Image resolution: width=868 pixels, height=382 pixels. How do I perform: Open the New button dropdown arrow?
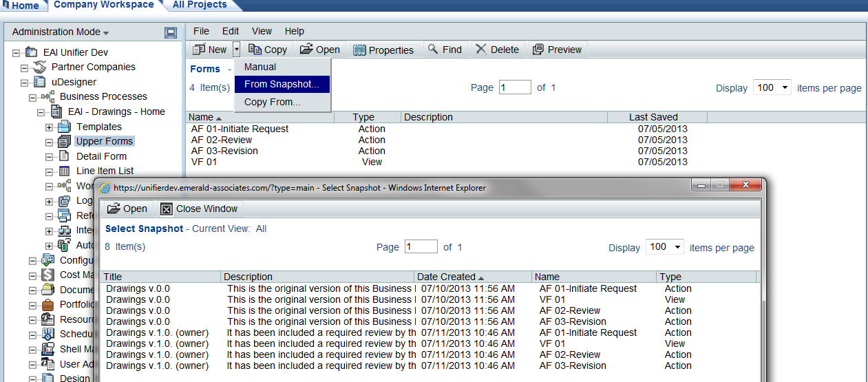coord(236,50)
